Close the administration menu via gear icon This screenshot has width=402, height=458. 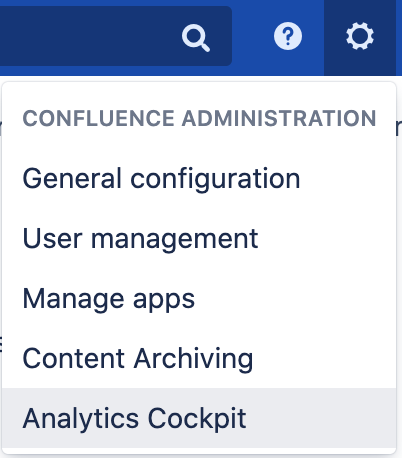pos(360,36)
